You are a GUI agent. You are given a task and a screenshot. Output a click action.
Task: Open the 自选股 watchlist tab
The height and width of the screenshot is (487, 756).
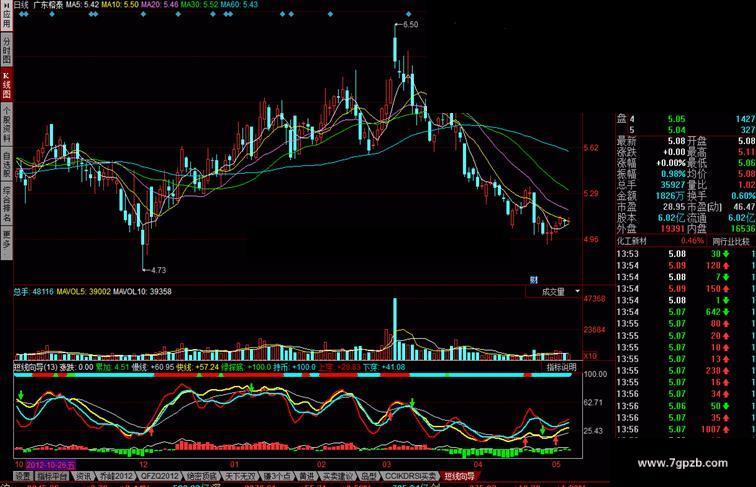click(x=6, y=164)
